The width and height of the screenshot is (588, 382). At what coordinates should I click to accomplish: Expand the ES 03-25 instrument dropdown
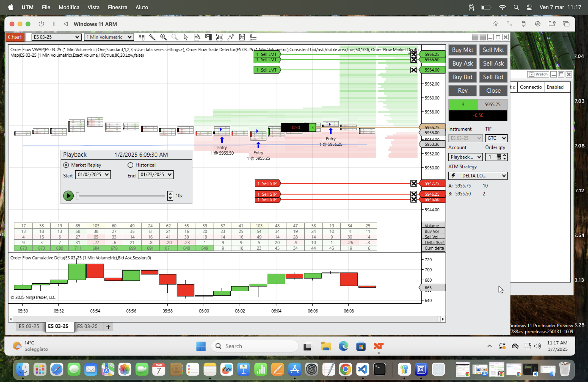[56, 37]
